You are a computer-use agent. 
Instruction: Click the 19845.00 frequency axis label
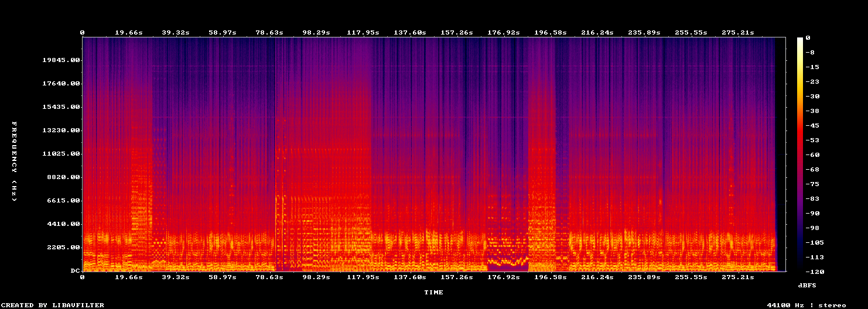61,60
